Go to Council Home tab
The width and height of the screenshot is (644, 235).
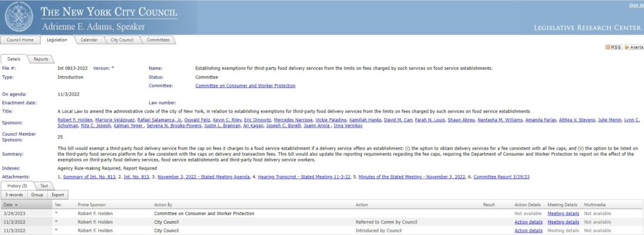19,40
